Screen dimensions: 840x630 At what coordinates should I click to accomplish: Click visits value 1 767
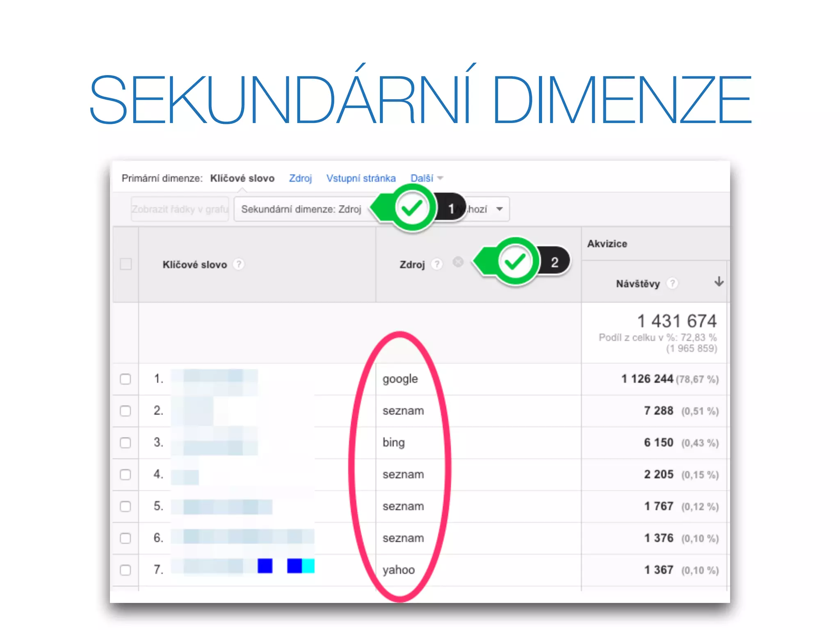659,506
